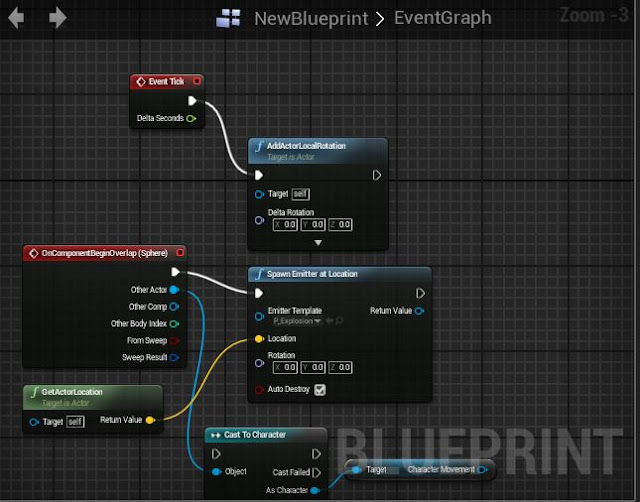Viewport: 640px width, 502px height.
Task: Click OnComponentBeginOverlap exec output pin
Action: pos(175,272)
